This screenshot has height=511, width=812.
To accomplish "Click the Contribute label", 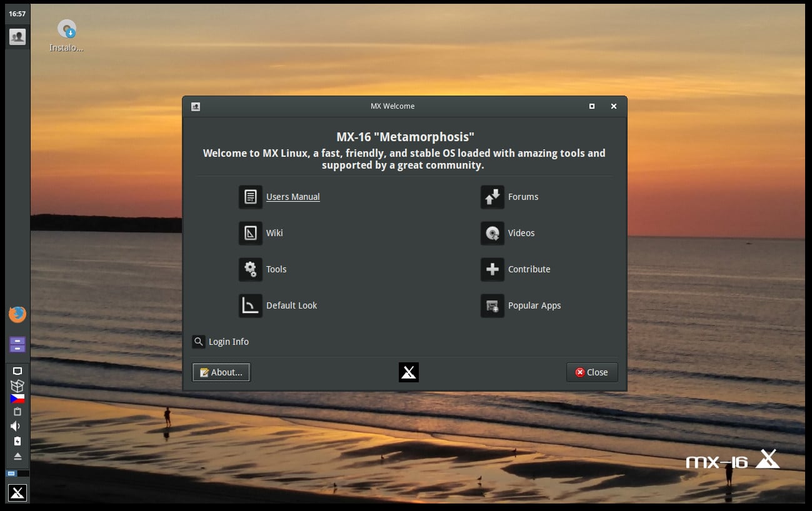I will coord(529,269).
